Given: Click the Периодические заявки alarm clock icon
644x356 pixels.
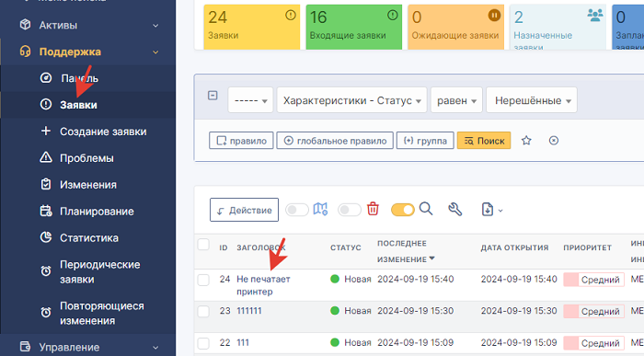Looking at the screenshot, I should pos(46,271).
